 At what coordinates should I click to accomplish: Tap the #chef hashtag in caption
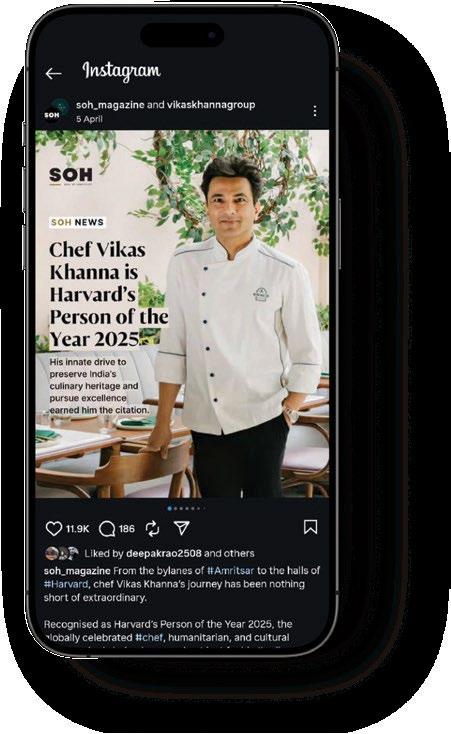point(149,637)
